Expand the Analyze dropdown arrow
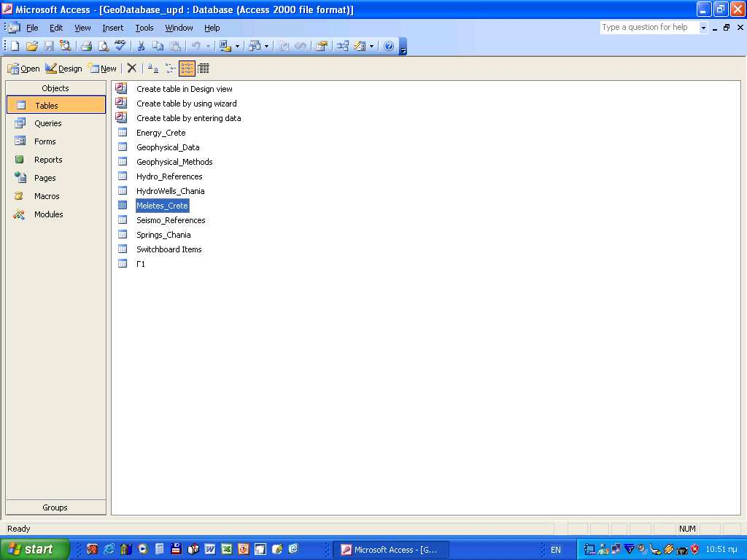 (x=266, y=46)
